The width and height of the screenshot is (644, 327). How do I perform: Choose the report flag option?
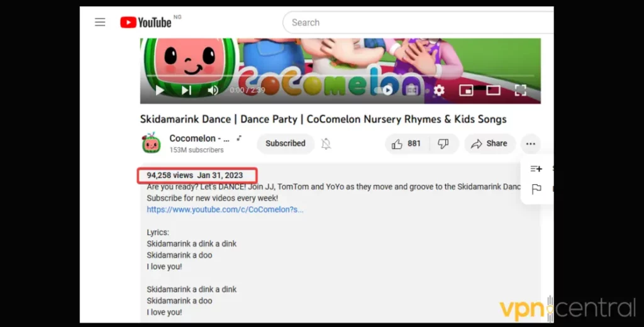[x=536, y=189]
